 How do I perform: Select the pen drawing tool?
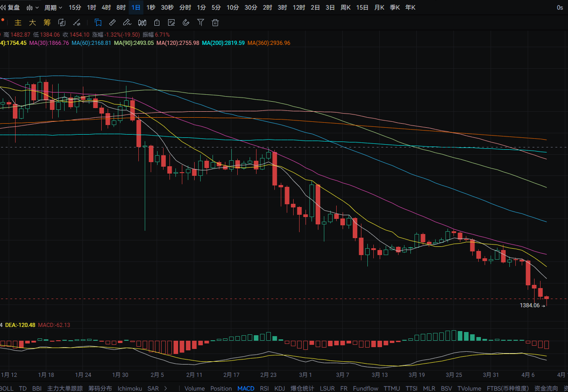127,22
